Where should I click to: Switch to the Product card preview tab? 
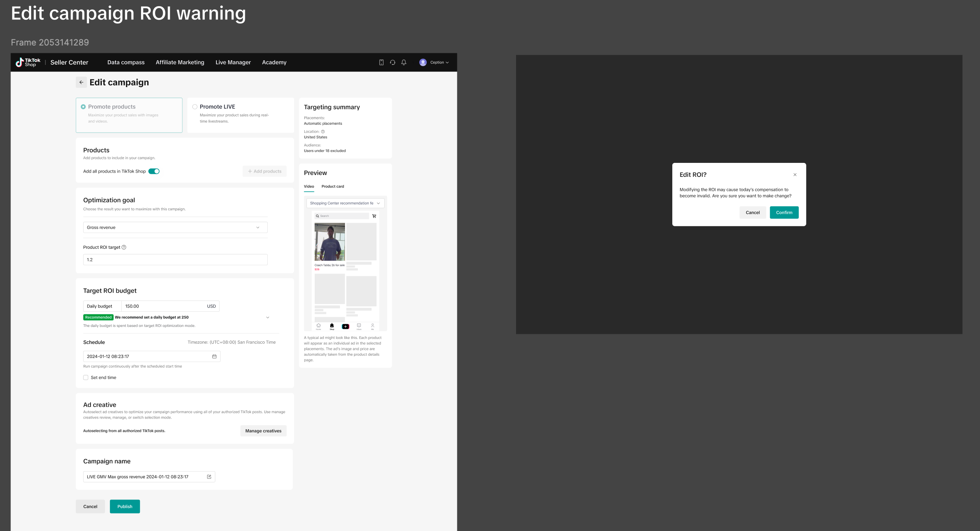[333, 187]
